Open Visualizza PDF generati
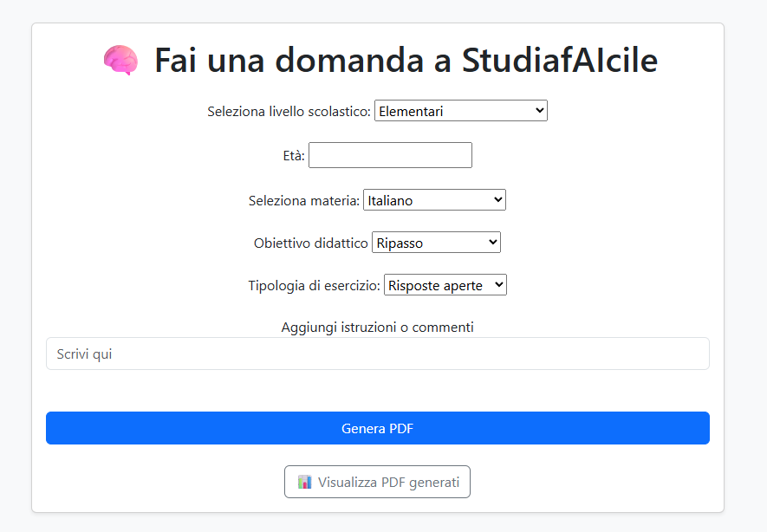The height and width of the screenshot is (532, 767). tap(378, 482)
